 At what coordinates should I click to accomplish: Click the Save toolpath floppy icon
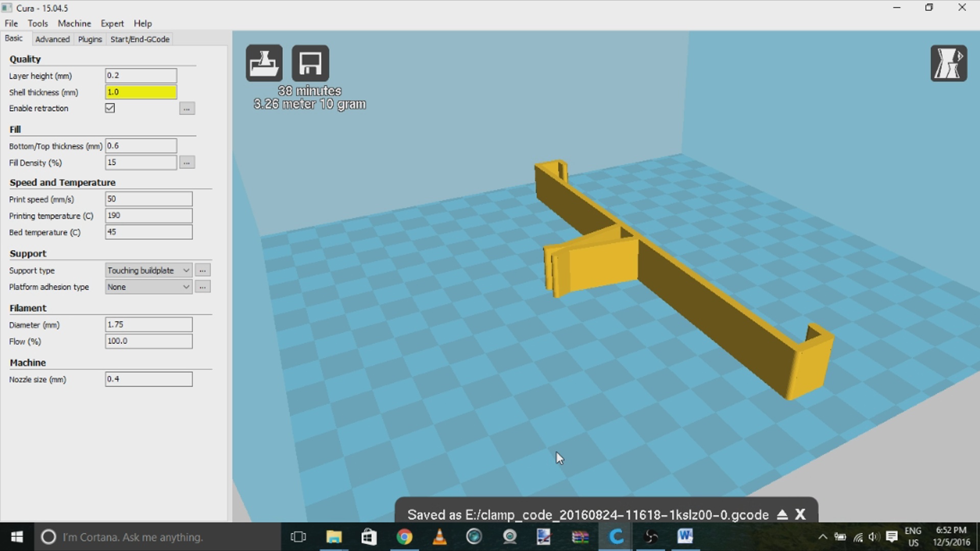point(310,63)
